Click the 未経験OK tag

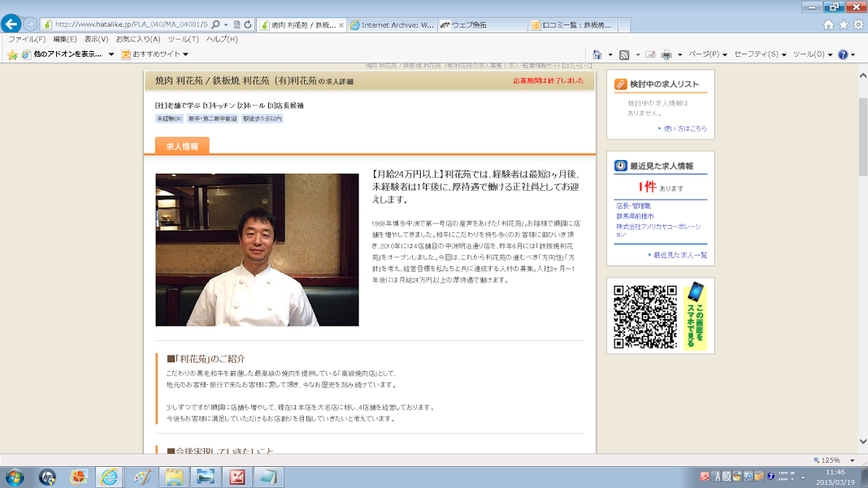(x=169, y=119)
